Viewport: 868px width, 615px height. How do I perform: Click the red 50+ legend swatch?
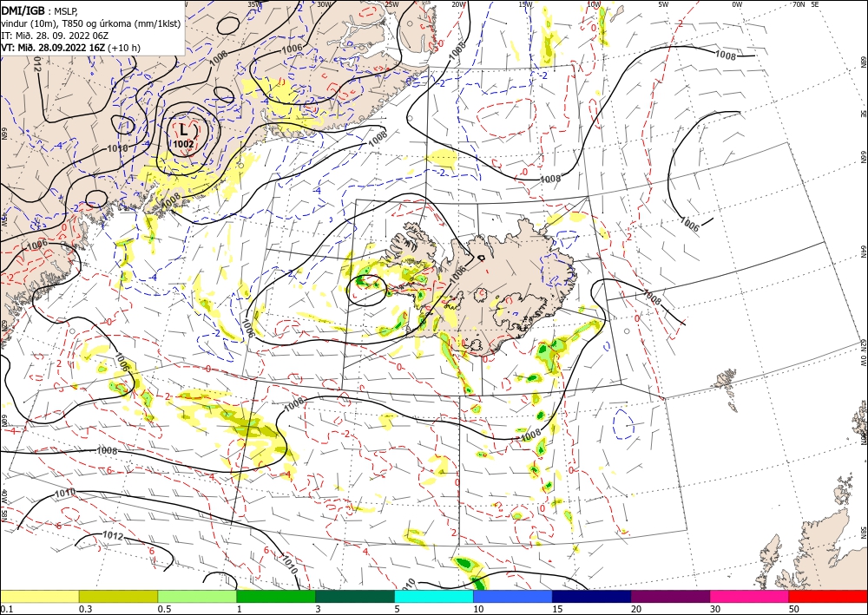point(828,597)
